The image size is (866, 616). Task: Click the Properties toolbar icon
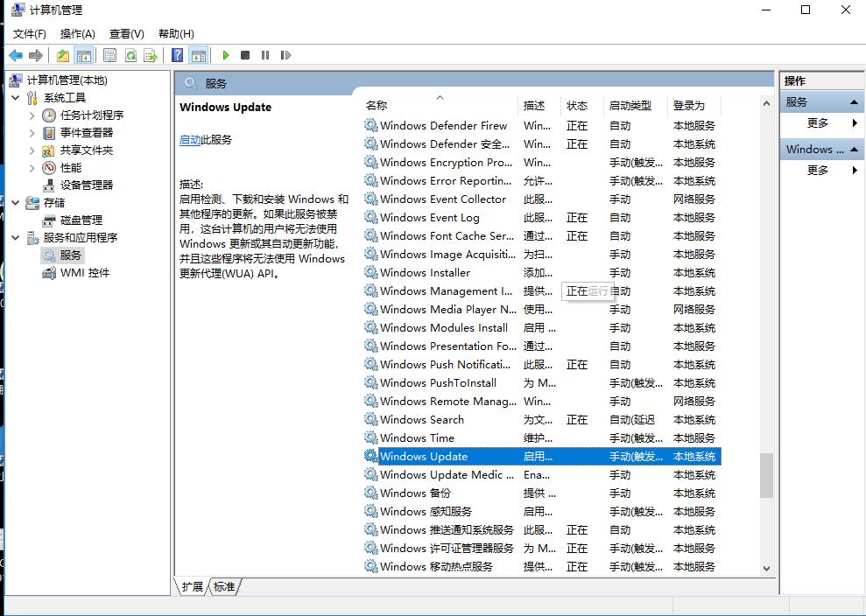tap(109, 55)
